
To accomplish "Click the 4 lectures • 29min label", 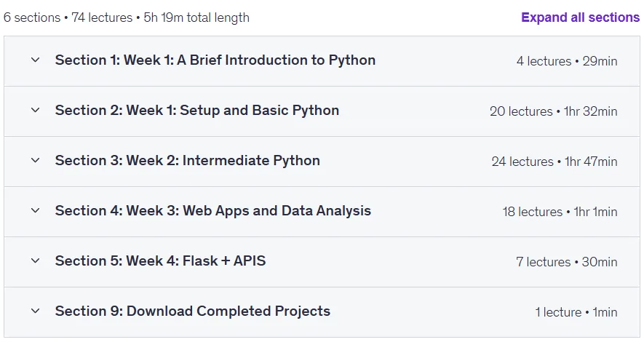I will pyautogui.click(x=567, y=61).
